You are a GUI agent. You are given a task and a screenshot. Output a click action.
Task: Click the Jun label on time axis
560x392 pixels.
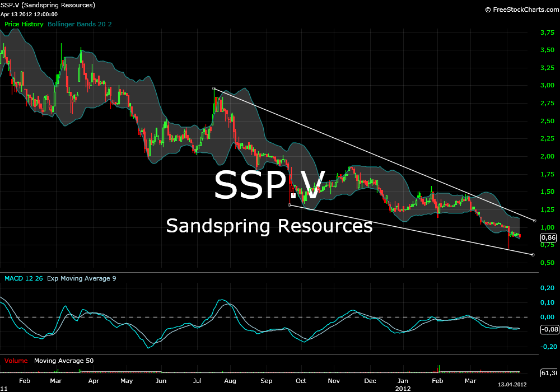(161, 381)
